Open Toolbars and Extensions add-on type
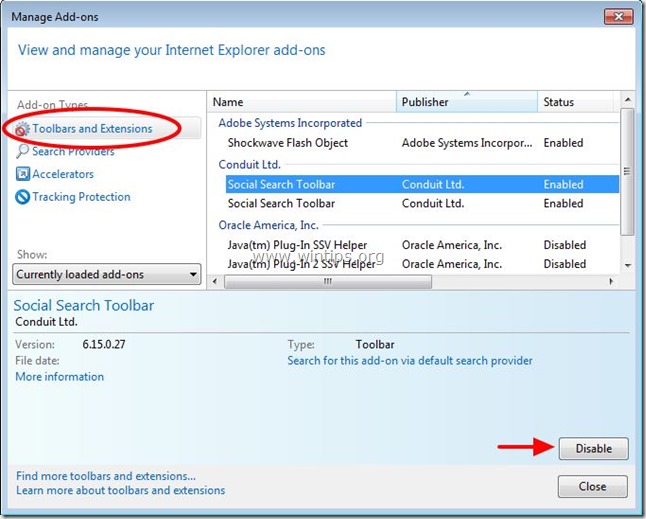 [x=92, y=129]
